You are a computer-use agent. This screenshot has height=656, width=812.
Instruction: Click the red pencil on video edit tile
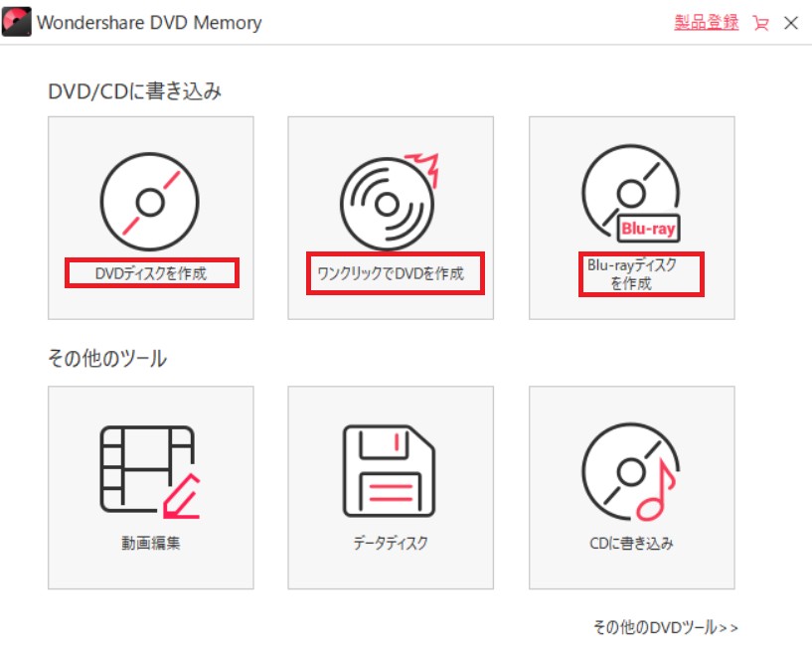coord(181,496)
